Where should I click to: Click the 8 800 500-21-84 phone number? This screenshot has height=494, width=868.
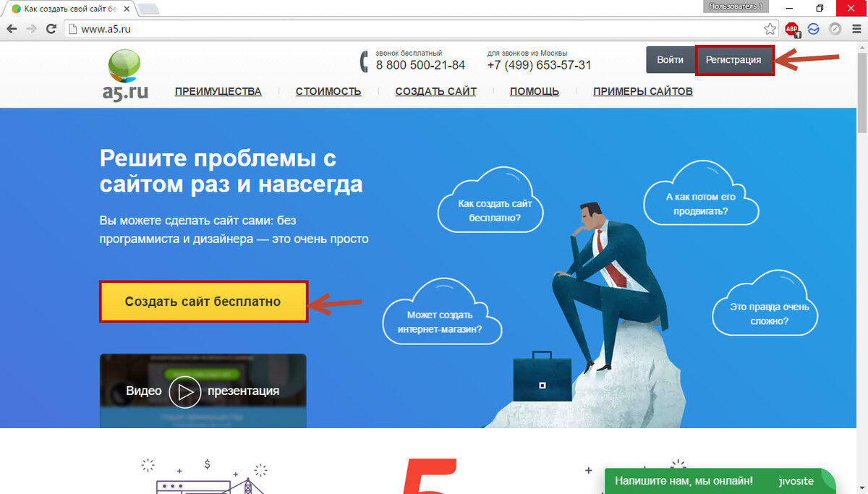point(420,65)
